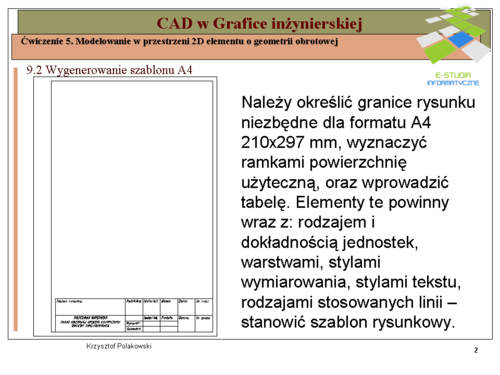500x375 pixels.
Task: Click the author name Krzysztof Polakowski
Action: [x=119, y=346]
